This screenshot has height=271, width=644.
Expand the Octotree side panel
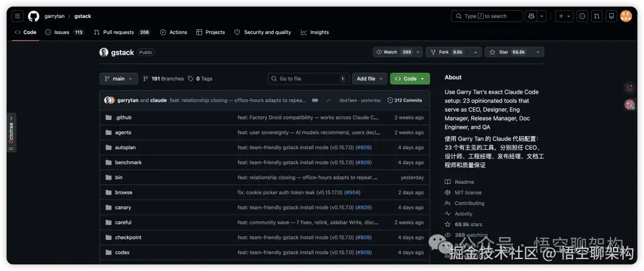[11, 133]
